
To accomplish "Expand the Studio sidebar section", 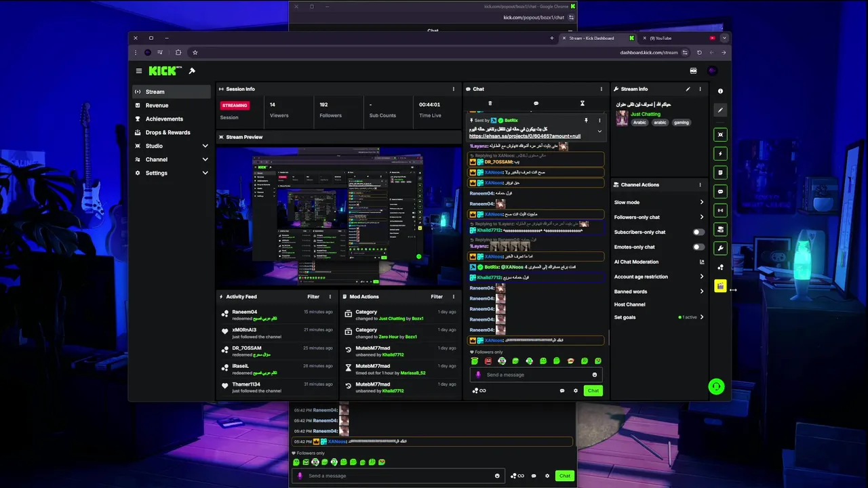I will pos(205,146).
